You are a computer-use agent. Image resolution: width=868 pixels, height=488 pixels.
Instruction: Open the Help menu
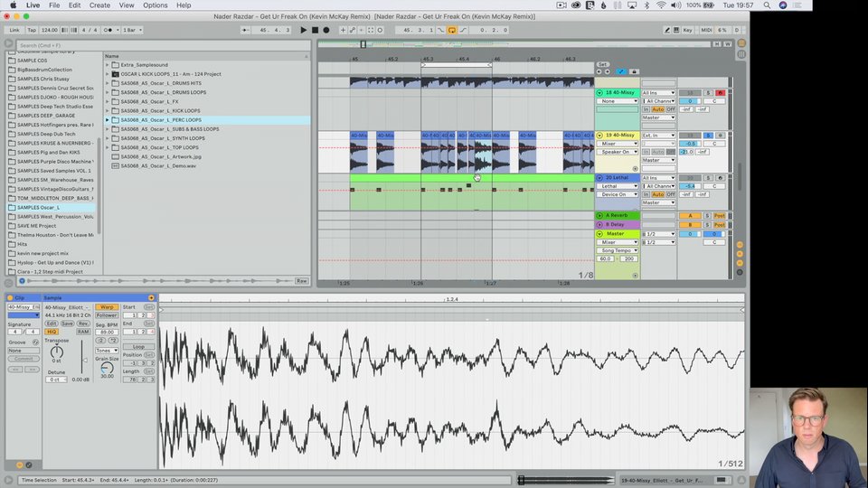point(184,5)
